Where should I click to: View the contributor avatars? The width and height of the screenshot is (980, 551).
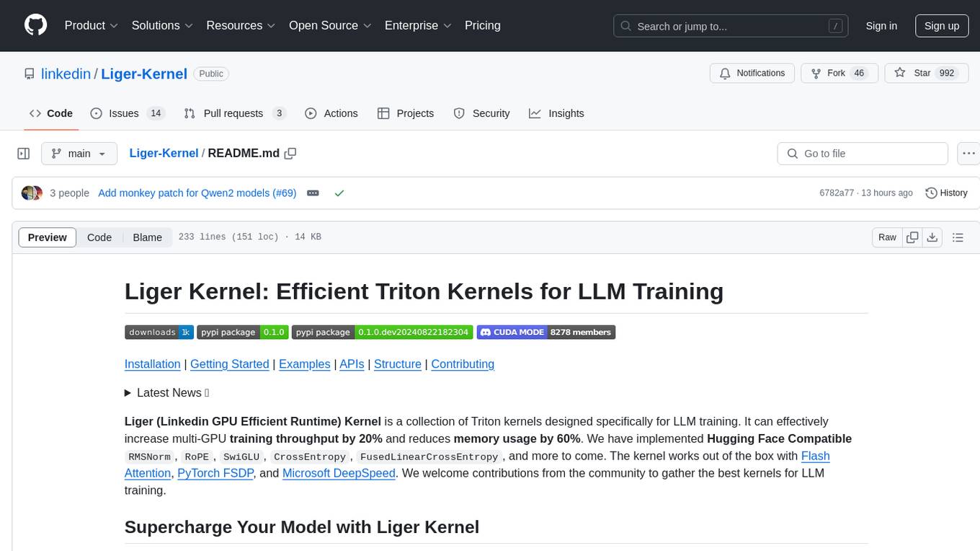point(32,193)
